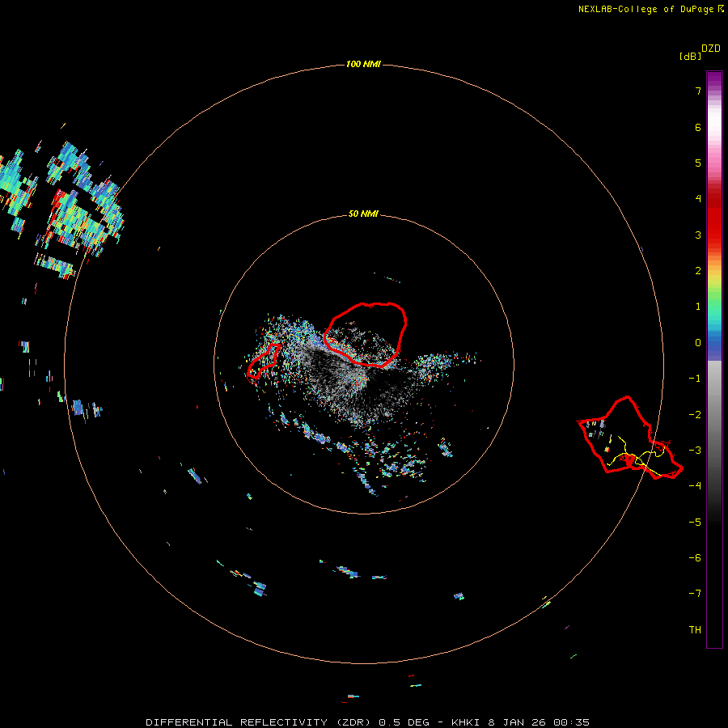This screenshot has width=728, height=728.
Task: Click the [dB] units label
Action: coord(690,56)
